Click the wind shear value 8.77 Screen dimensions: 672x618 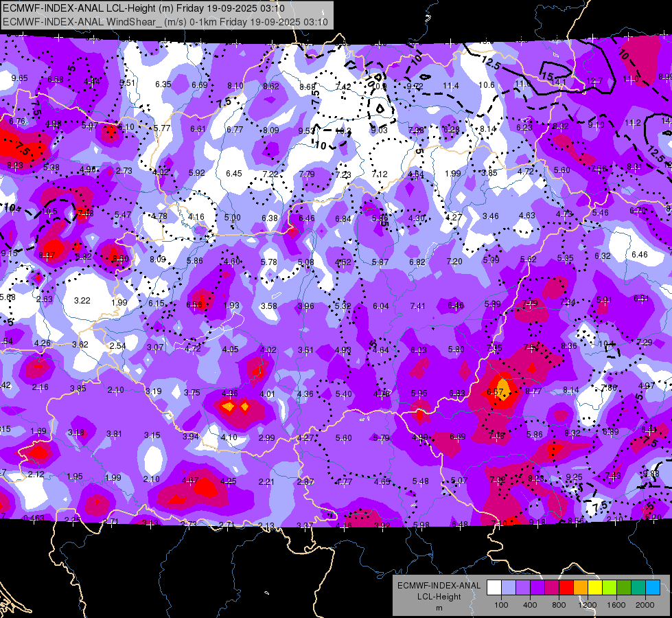click(533, 391)
